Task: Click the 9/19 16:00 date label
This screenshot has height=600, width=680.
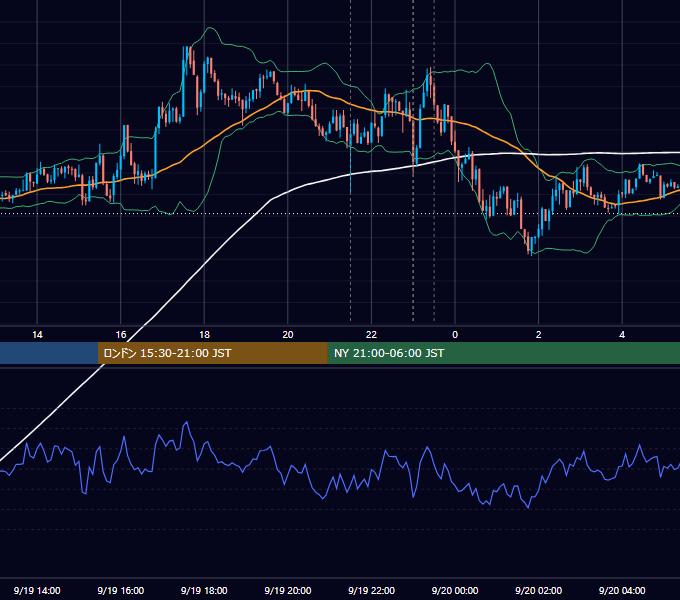Action: coord(121,590)
